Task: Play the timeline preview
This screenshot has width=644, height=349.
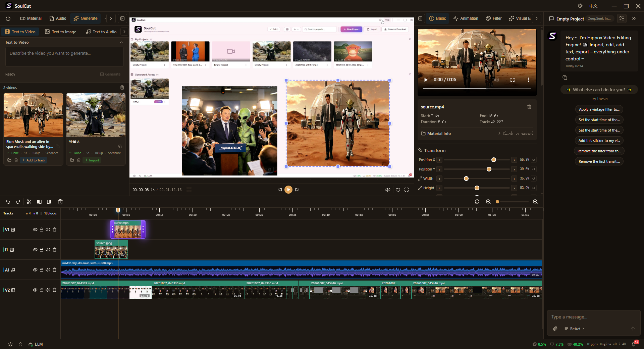Action: pyautogui.click(x=288, y=190)
